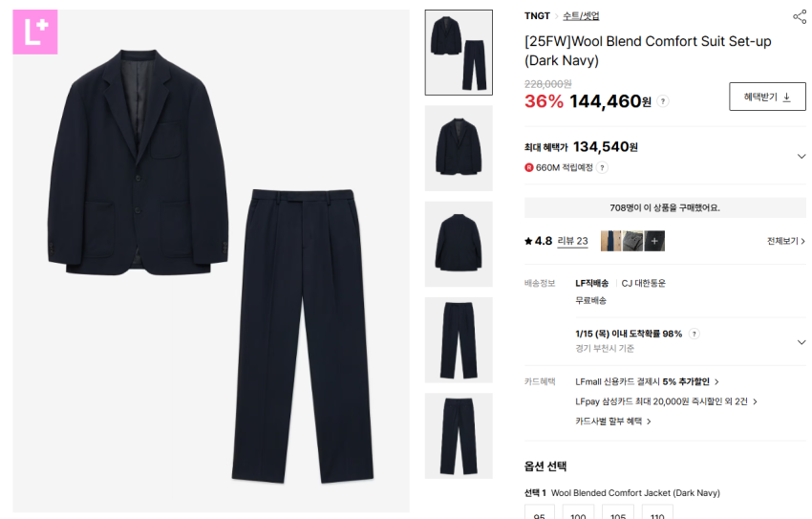Open price info question mark icon
The width and height of the screenshot is (812, 519).
coord(663,101)
